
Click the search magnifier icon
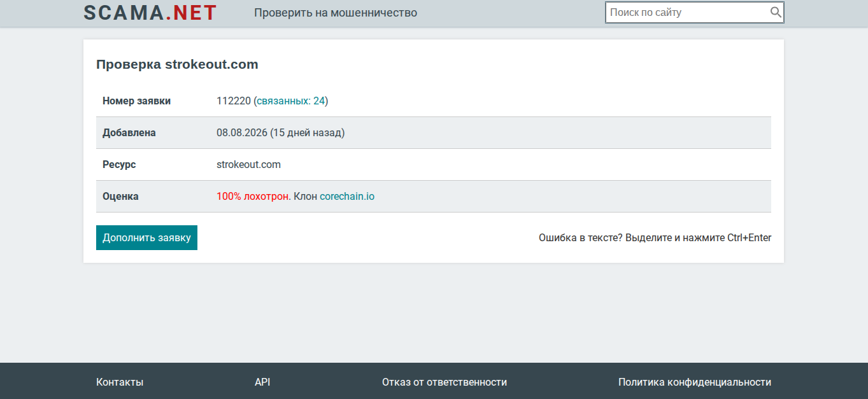click(x=775, y=12)
